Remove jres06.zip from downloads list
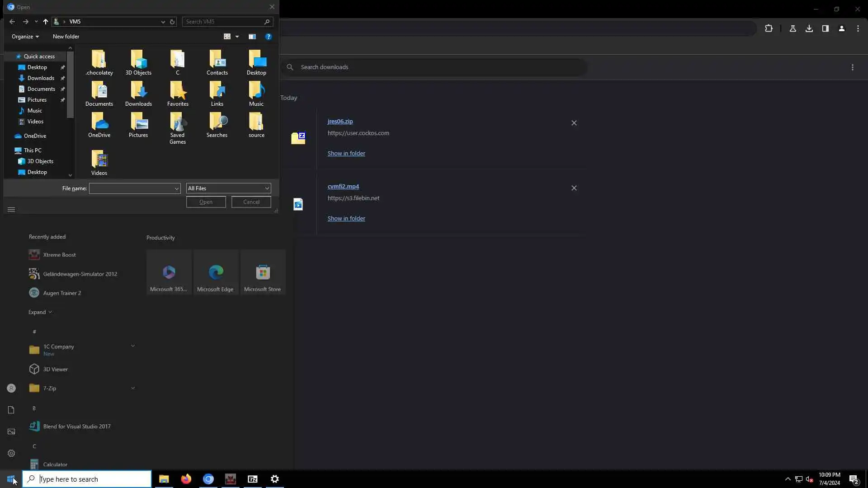Image resolution: width=868 pixels, height=488 pixels. click(574, 123)
